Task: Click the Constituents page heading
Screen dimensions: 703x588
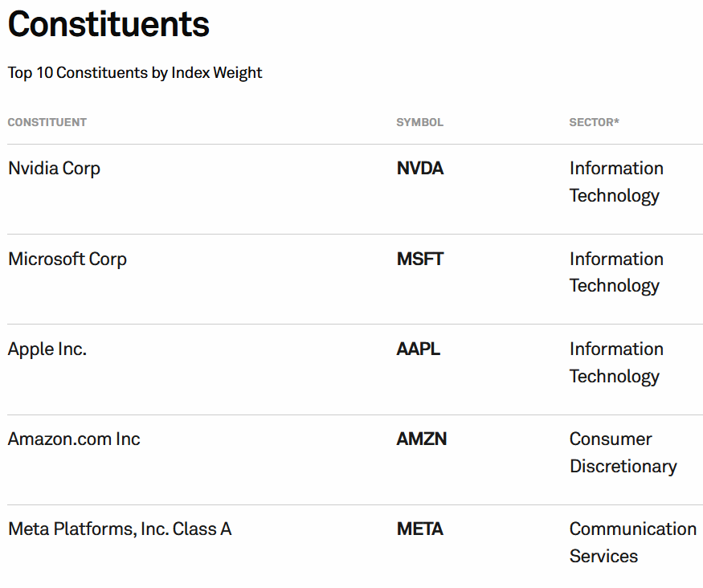Action: (x=108, y=24)
